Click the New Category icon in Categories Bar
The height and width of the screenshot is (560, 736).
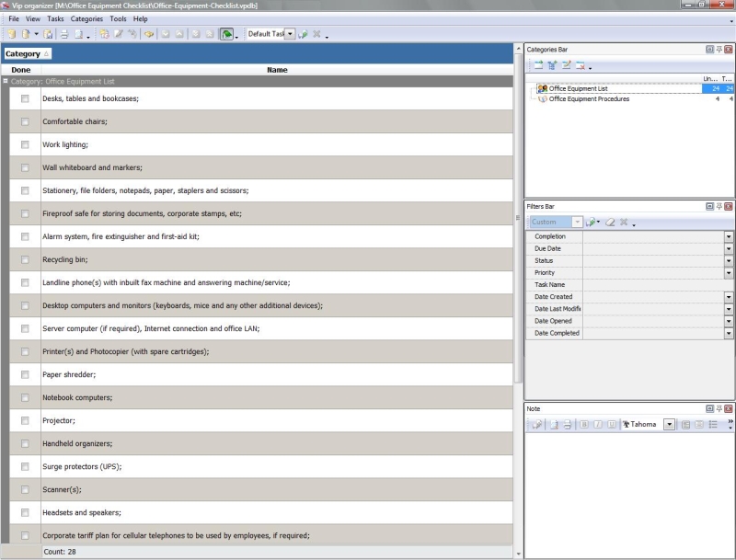(538, 65)
